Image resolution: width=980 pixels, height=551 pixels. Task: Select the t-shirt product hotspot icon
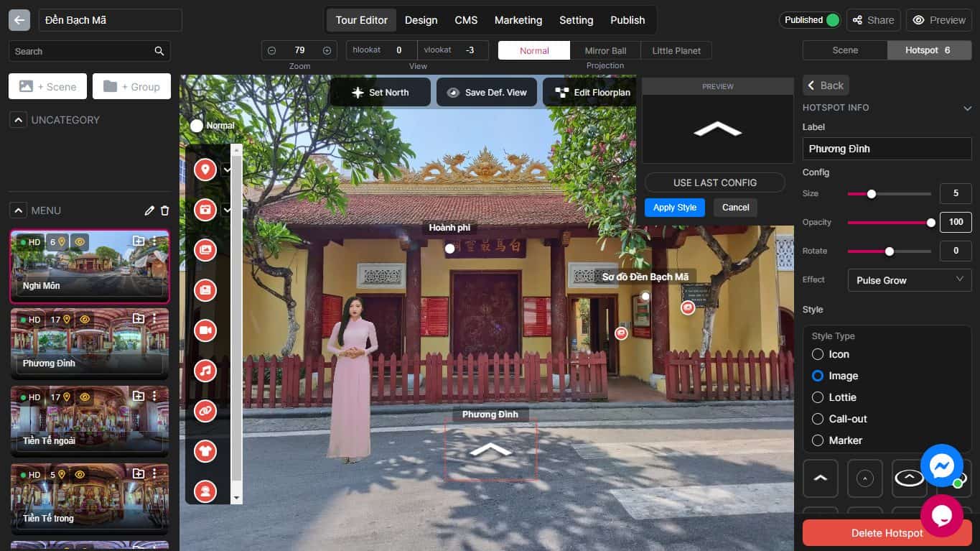(205, 451)
